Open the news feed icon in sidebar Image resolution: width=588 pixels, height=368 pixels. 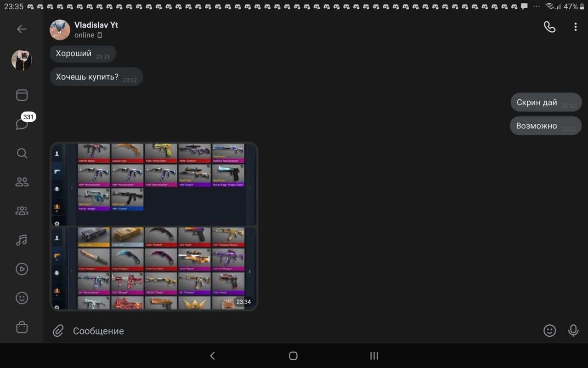point(22,95)
